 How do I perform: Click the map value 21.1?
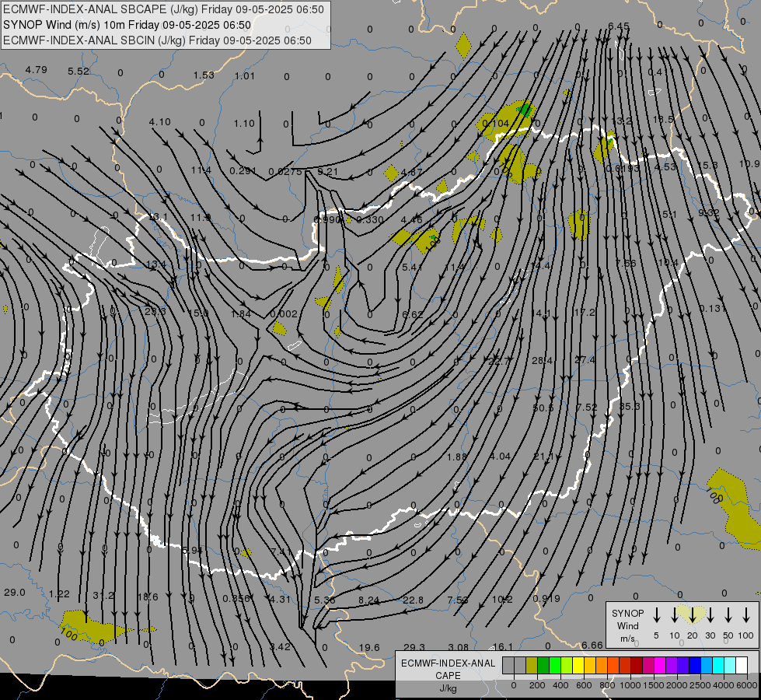[543, 456]
